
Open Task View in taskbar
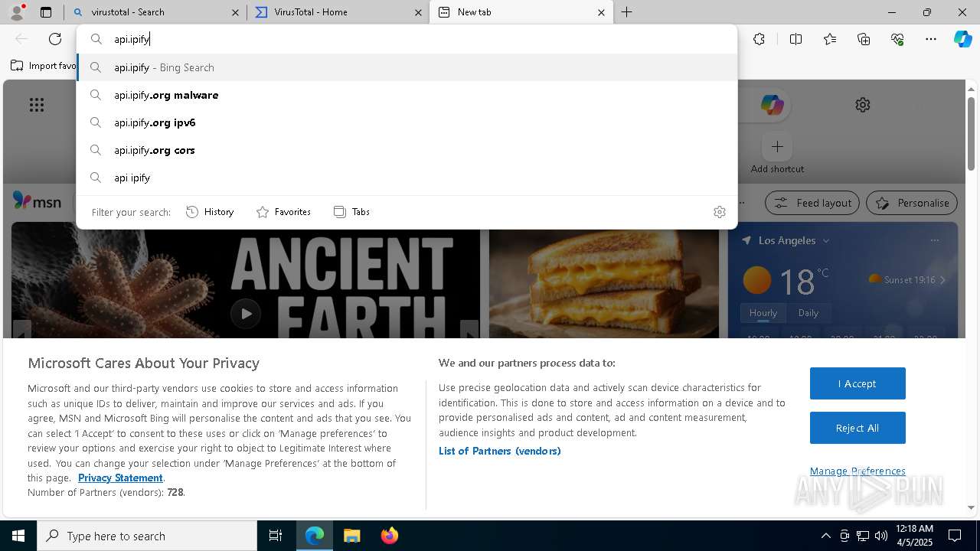pos(276,536)
